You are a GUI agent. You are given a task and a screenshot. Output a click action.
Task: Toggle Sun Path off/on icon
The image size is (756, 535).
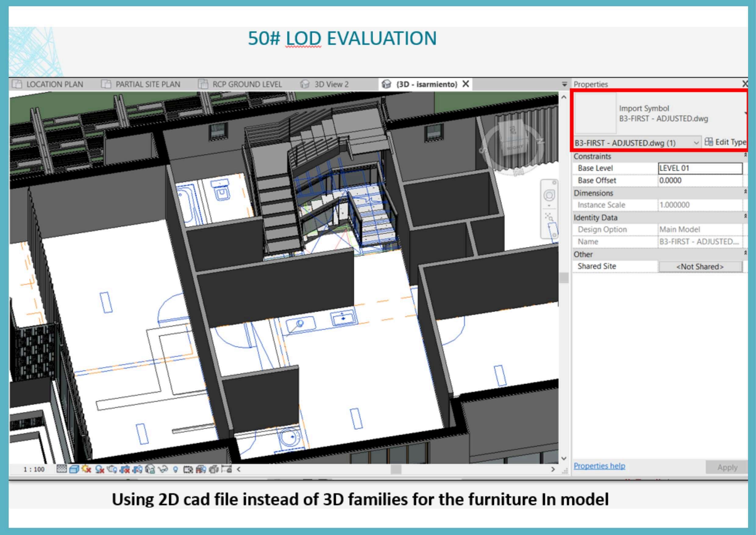click(86, 469)
